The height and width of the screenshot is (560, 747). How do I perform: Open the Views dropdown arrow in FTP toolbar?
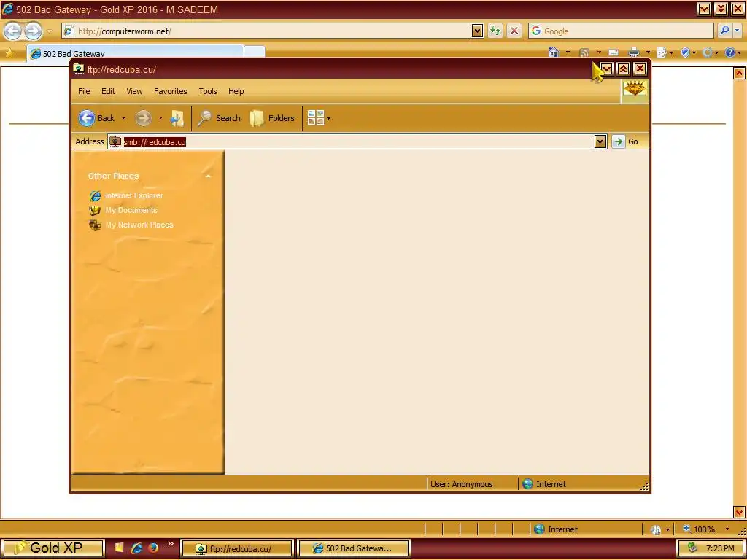coord(329,118)
